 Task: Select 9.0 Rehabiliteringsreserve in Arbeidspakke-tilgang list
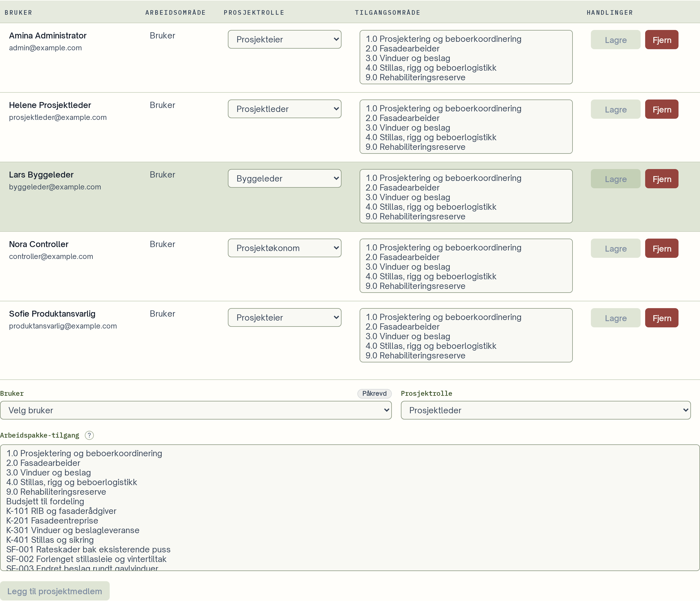(350, 492)
